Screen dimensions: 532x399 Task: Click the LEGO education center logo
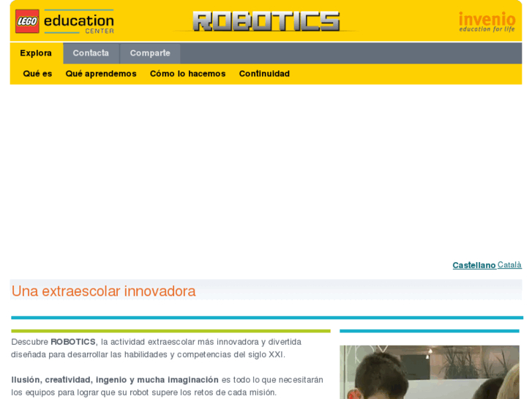click(64, 21)
